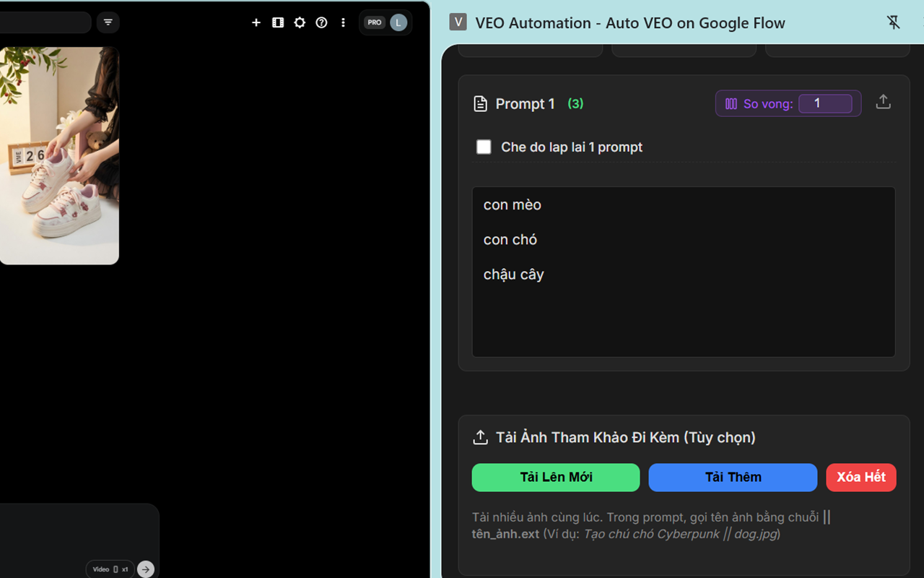Open the Video x1 mode selector

pos(110,569)
